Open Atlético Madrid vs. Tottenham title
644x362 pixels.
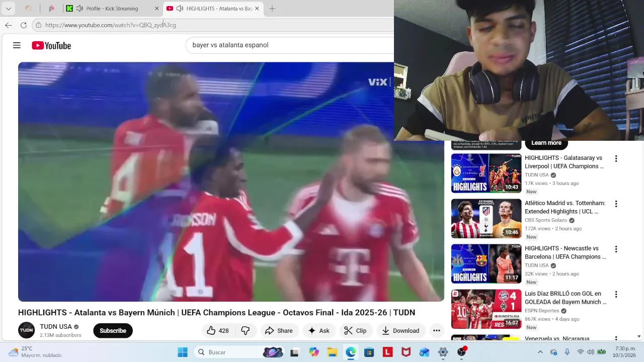click(x=565, y=207)
